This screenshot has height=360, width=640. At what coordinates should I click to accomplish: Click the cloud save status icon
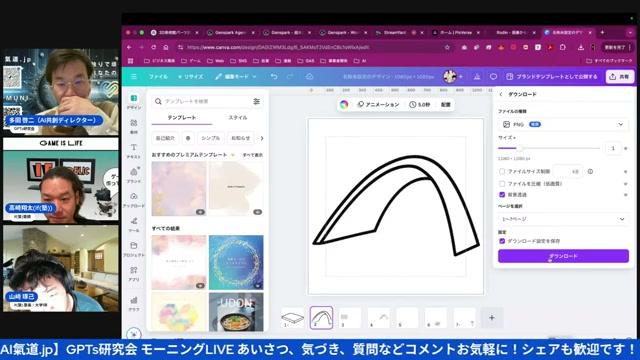click(x=309, y=77)
